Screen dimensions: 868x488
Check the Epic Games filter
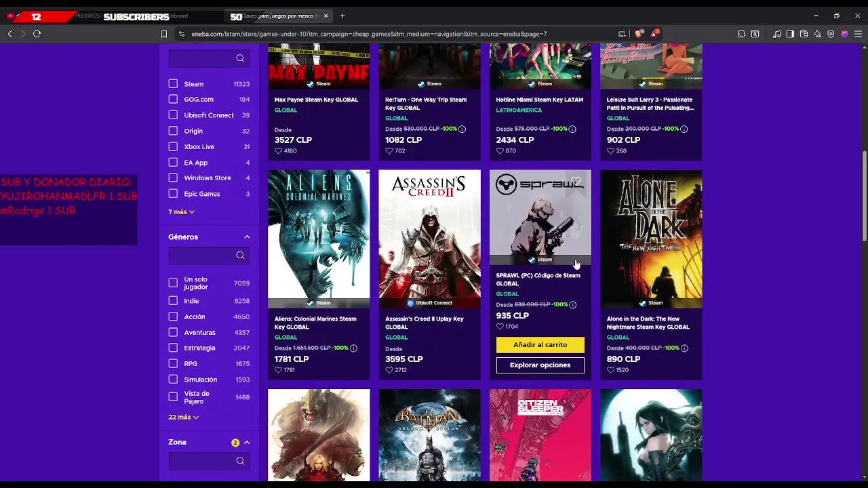pos(173,194)
